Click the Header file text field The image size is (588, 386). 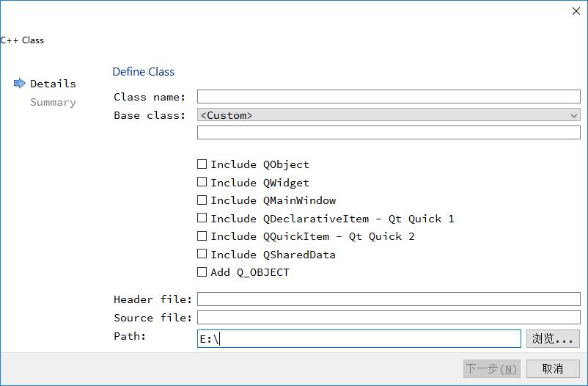(x=389, y=299)
